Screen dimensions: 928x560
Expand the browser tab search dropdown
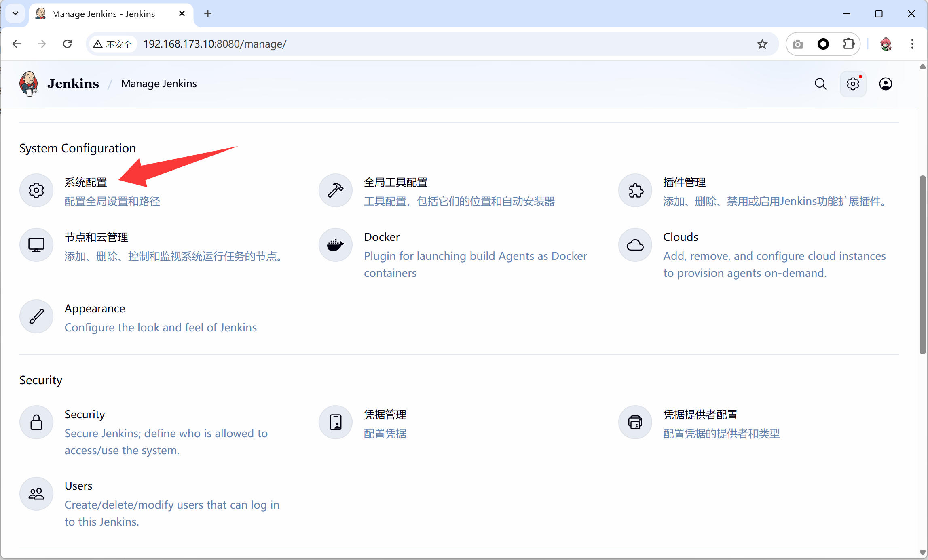coord(15,14)
